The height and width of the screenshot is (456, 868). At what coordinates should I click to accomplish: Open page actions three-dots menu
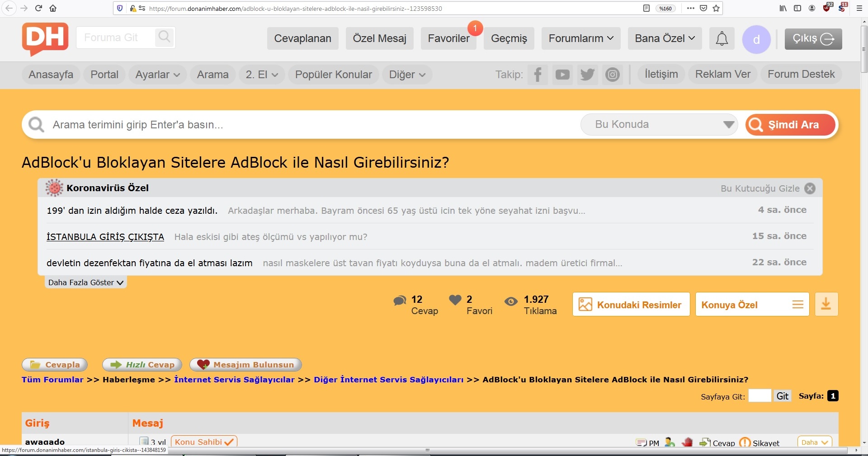[690, 8]
